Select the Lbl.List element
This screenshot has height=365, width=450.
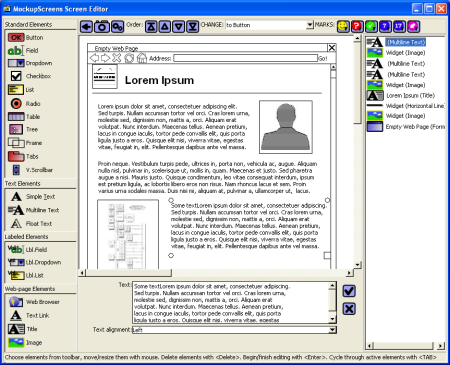click(x=26, y=275)
